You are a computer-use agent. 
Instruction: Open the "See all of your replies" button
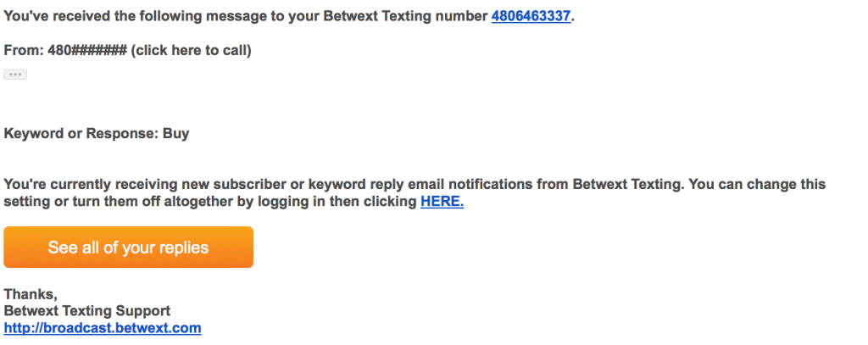[x=129, y=247]
